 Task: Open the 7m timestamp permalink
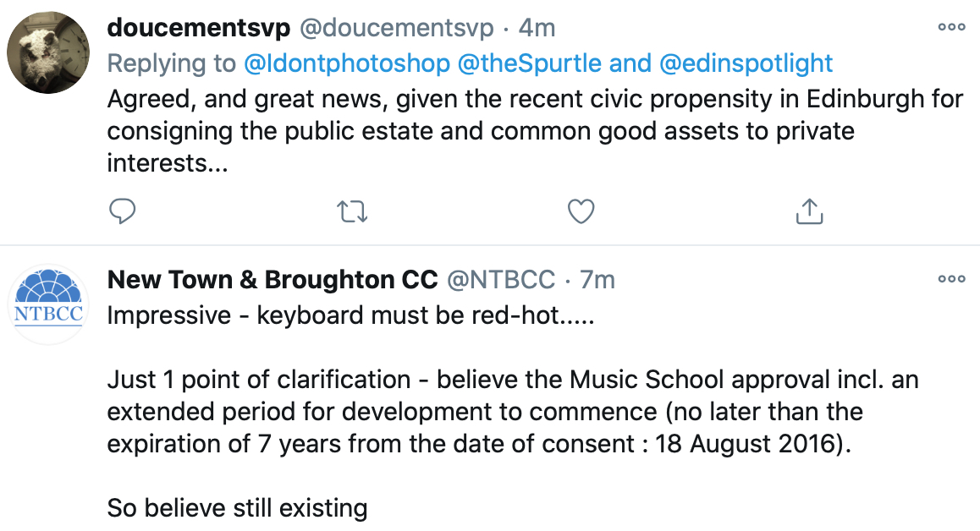(x=597, y=280)
